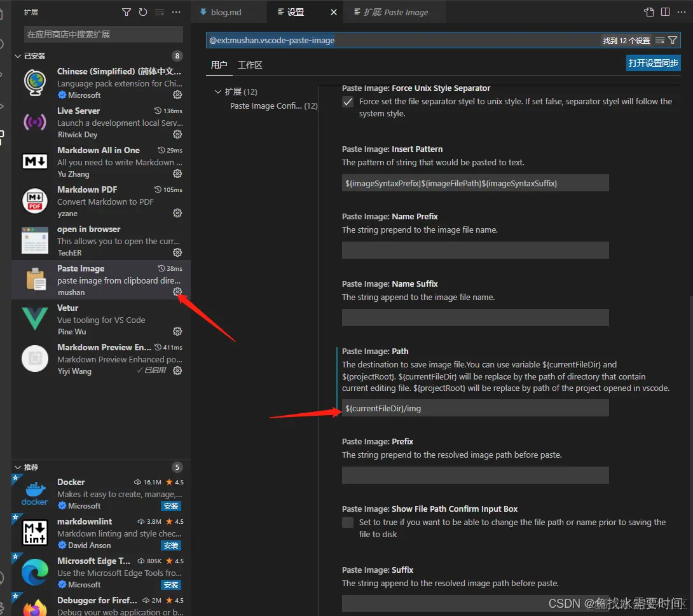The height and width of the screenshot is (616, 693).
Task: Click the extension marketplace search box
Action: coord(104,34)
